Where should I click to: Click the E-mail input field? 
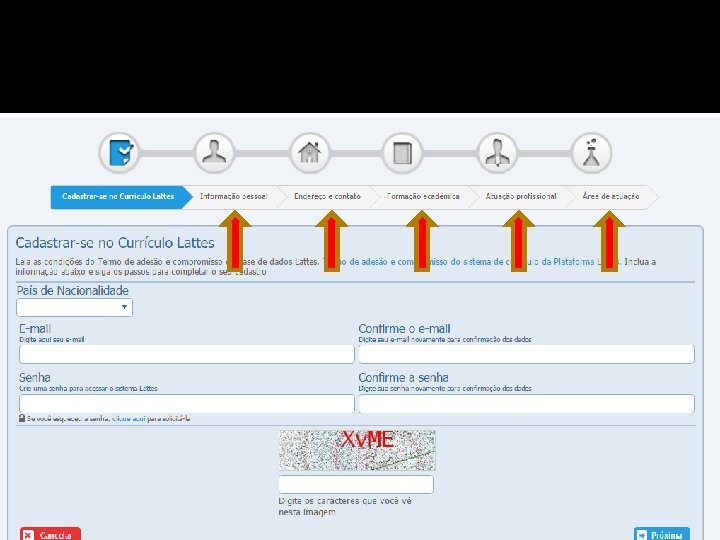(x=187, y=354)
